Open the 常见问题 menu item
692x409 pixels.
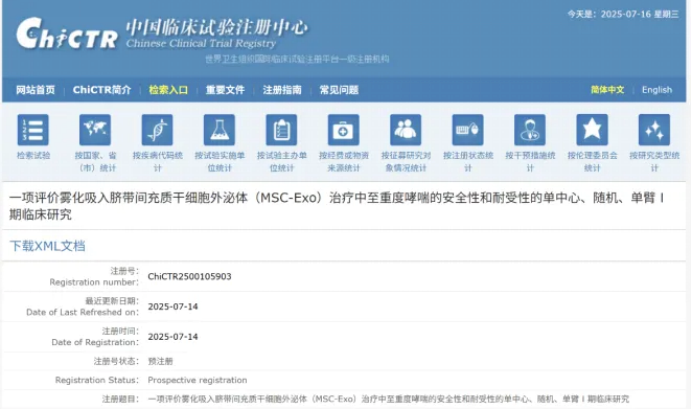[x=339, y=90]
